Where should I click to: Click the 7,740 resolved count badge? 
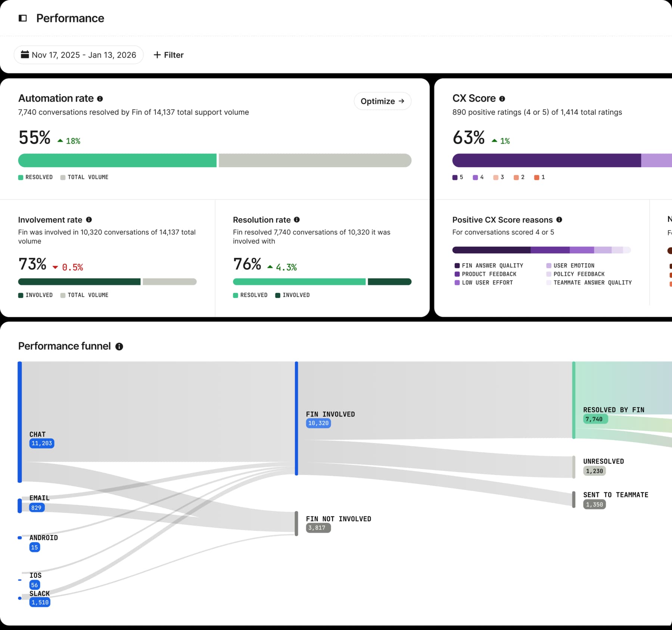[595, 419]
